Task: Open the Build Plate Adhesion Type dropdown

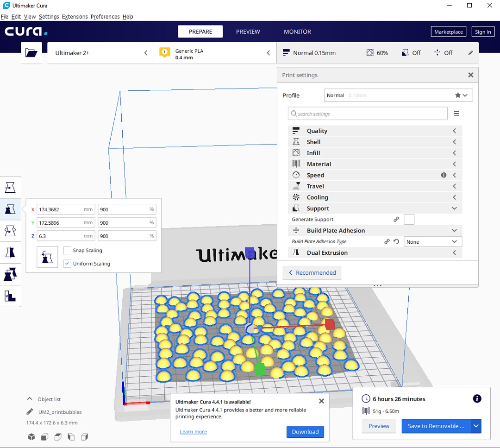Action: [433, 242]
